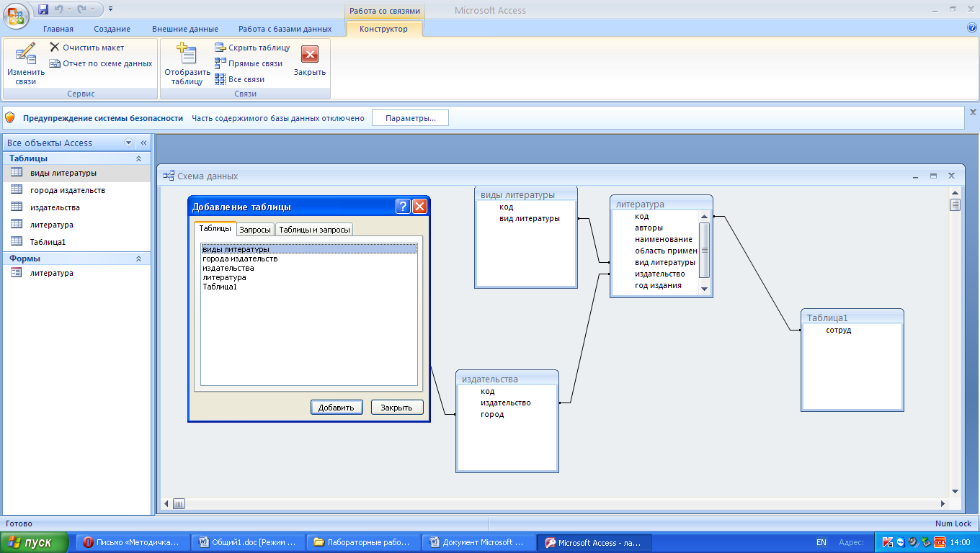Open Все объекты Access dropdown arrow

click(129, 143)
